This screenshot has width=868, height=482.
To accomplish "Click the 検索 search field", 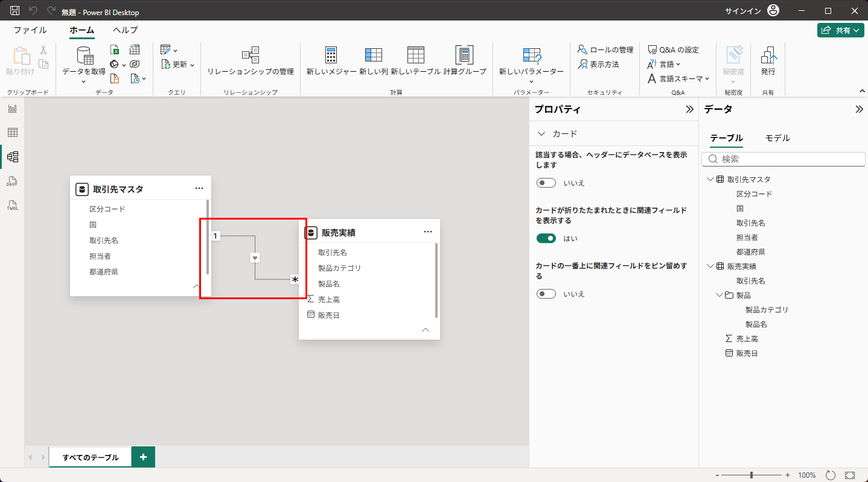I will [x=783, y=159].
